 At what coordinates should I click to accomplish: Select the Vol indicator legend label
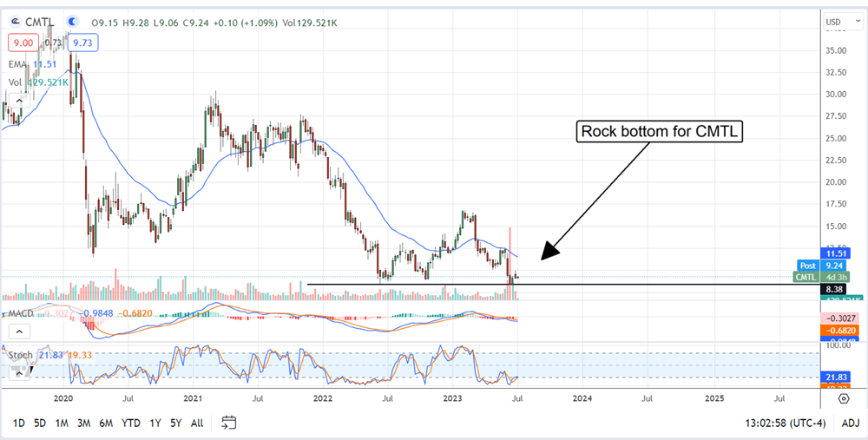(16, 82)
